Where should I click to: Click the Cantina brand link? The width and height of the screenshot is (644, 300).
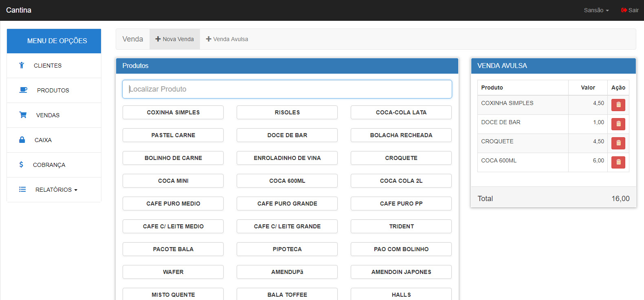pos(19,10)
